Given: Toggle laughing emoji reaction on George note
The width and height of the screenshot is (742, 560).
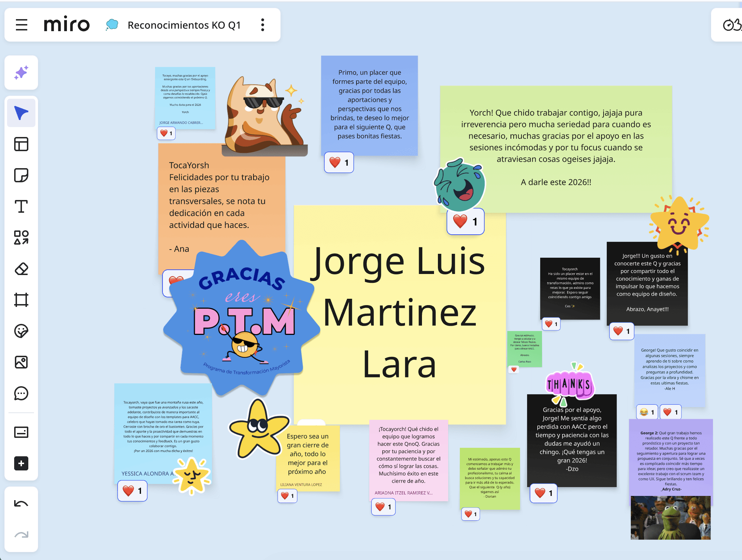Looking at the screenshot, I should click(x=647, y=412).
